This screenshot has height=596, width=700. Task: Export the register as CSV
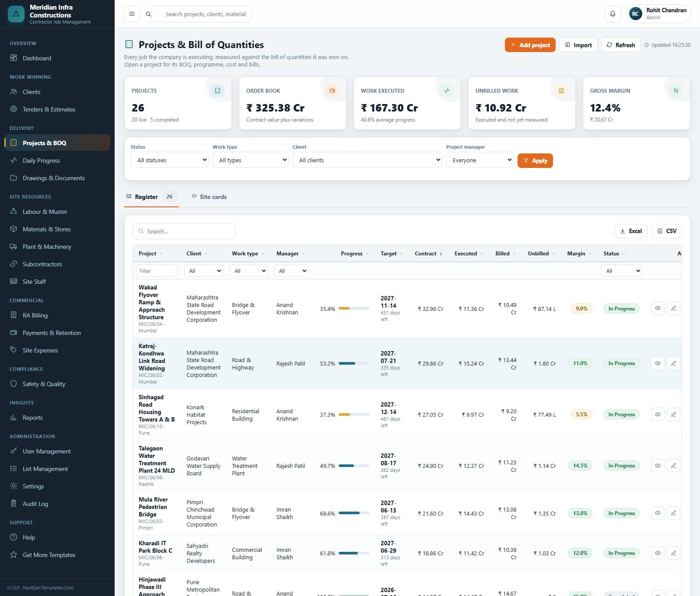[667, 231]
